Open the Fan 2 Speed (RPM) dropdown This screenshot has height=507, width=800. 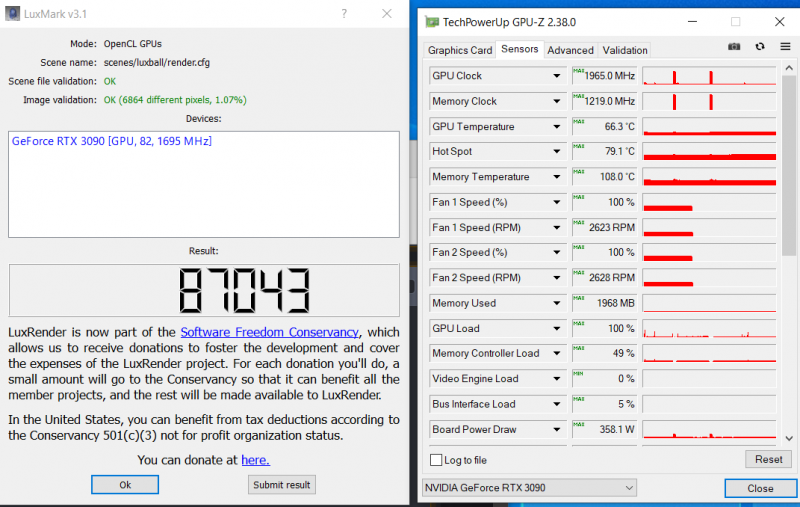click(x=557, y=278)
